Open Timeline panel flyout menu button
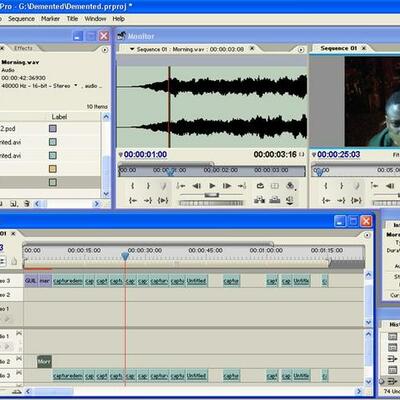The height and width of the screenshot is (400, 400). point(367,235)
